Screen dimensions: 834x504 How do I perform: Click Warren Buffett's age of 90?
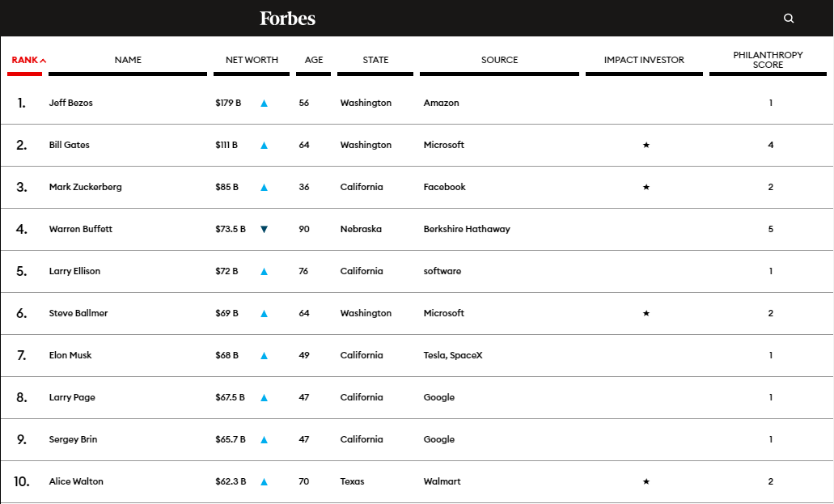(x=303, y=229)
